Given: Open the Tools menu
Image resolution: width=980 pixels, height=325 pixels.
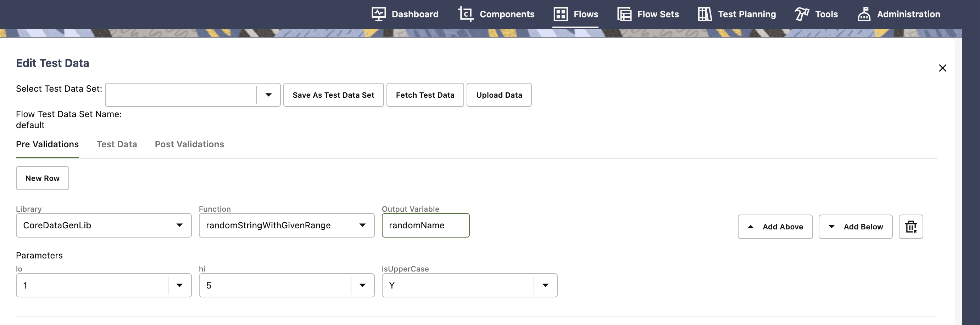Looking at the screenshot, I should coord(816,14).
